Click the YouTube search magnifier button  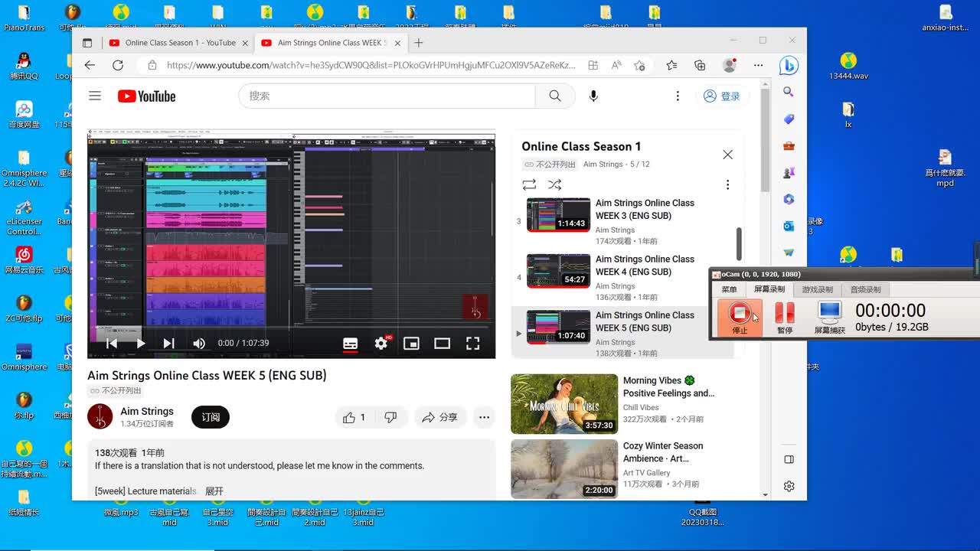[x=555, y=96]
